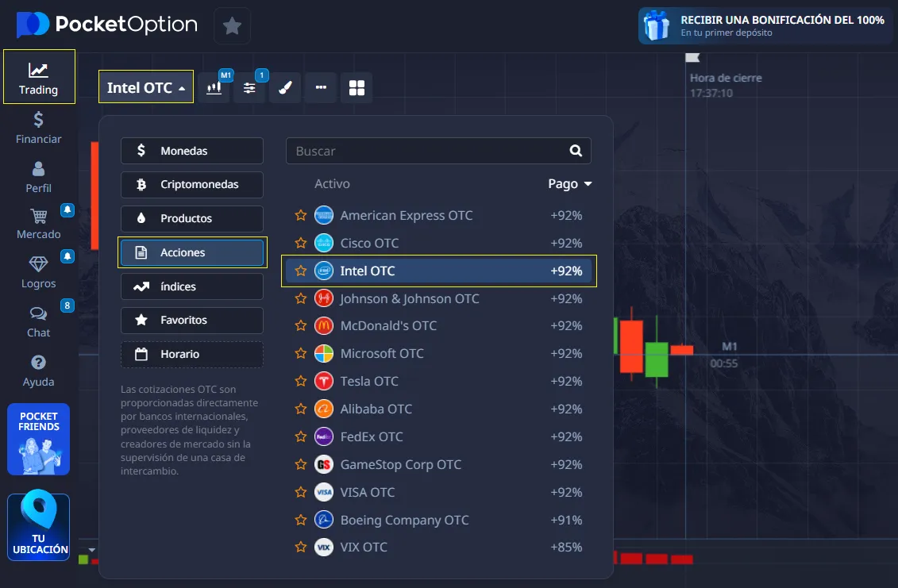
Task: Go to Perfil in sidebar
Action: point(38,178)
